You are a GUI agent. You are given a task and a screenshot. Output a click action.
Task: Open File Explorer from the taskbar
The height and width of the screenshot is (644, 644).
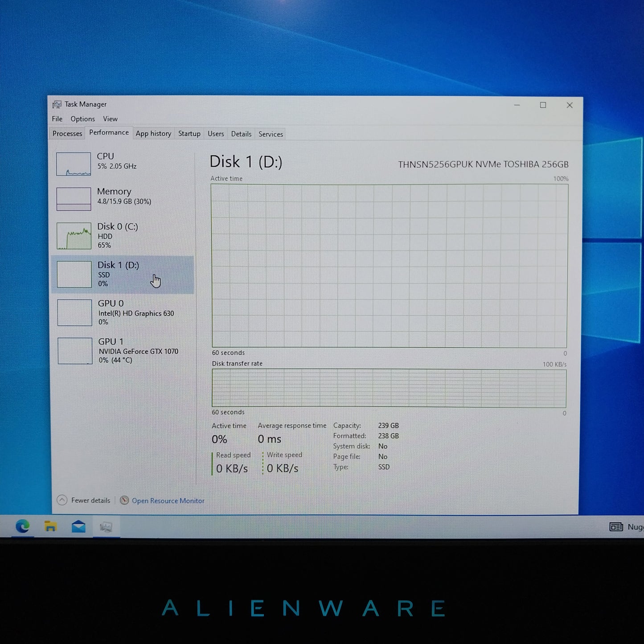[50, 526]
